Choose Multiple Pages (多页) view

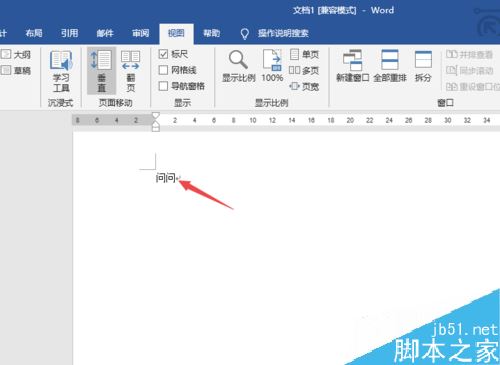[304, 70]
